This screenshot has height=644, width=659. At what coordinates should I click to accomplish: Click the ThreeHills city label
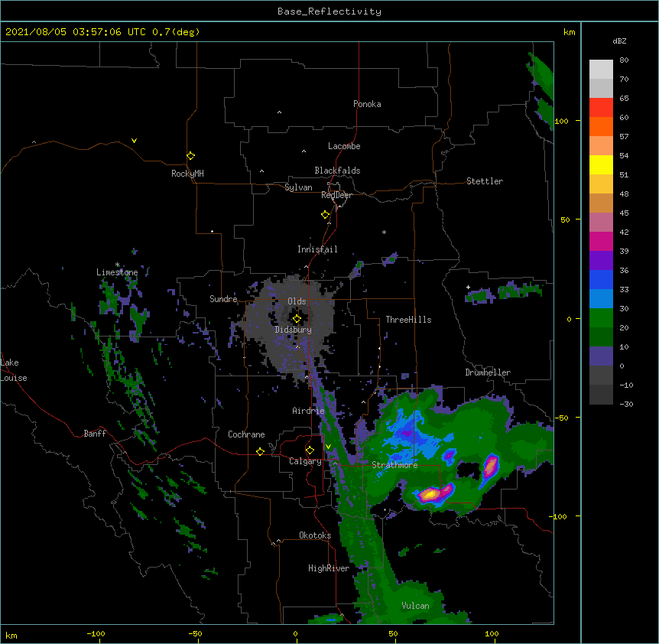click(x=408, y=320)
